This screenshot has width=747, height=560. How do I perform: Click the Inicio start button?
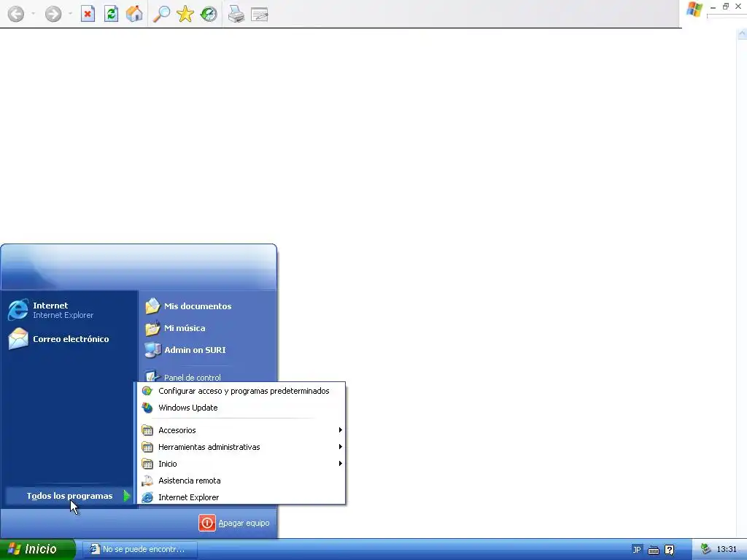pos(37,549)
